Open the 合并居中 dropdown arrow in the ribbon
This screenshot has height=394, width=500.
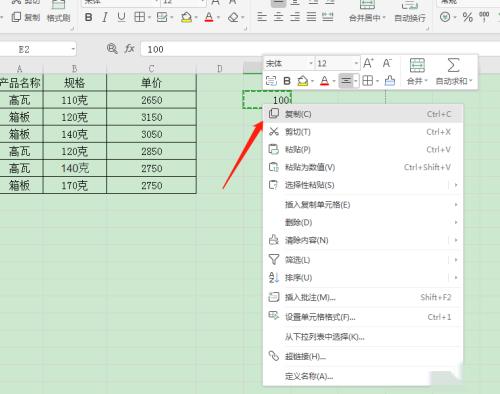[384, 18]
